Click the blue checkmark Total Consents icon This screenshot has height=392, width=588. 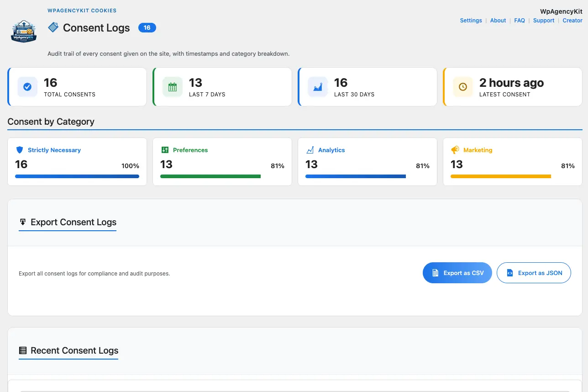[x=27, y=87]
